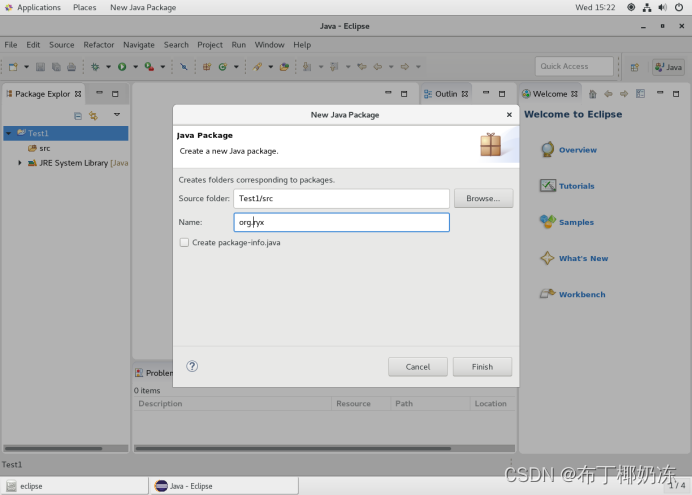This screenshot has height=495, width=692.
Task: Toggle Link with Editor in Package Explorer
Action: click(x=93, y=116)
